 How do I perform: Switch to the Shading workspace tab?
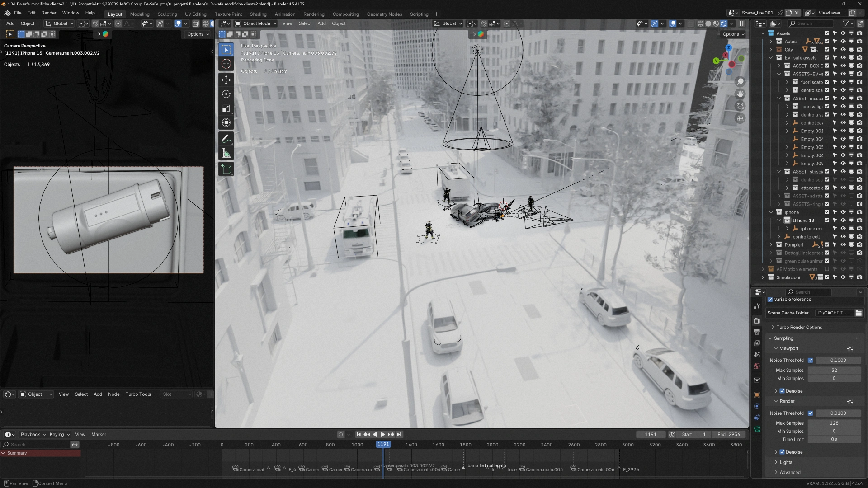(258, 14)
